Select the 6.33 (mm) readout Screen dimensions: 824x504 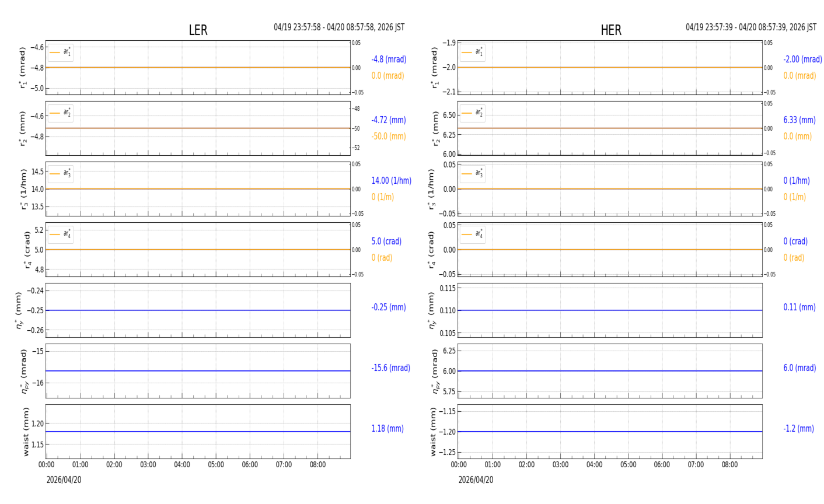799,120
